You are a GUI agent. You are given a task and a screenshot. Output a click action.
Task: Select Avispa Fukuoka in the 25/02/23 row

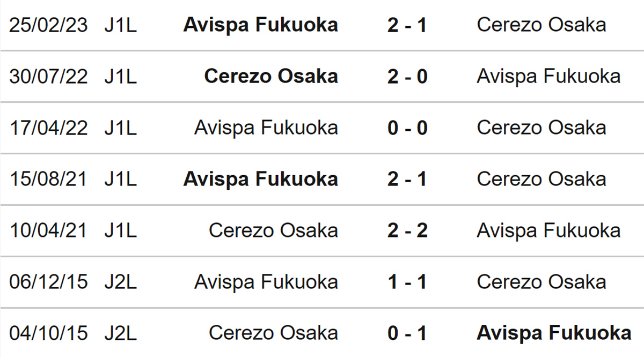(261, 25)
